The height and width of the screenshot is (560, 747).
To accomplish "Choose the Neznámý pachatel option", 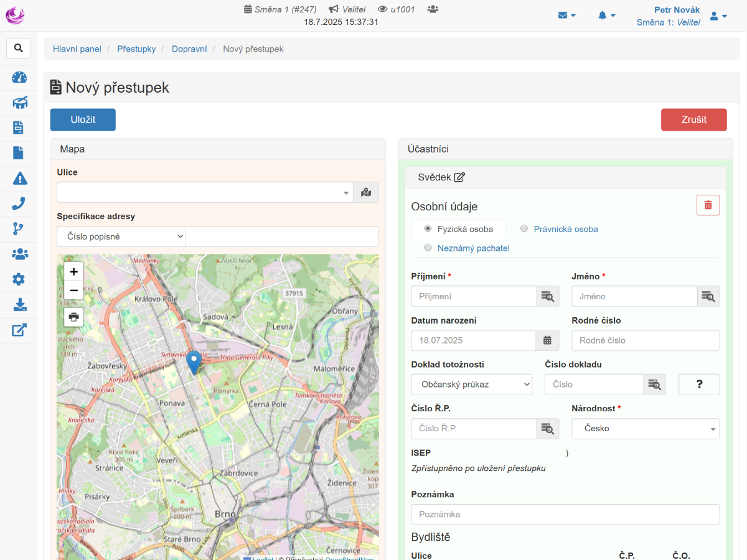I will tap(428, 248).
